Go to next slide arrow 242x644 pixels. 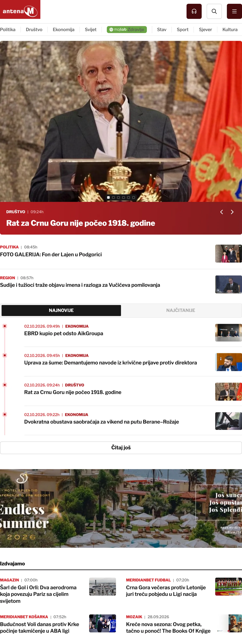232,212
